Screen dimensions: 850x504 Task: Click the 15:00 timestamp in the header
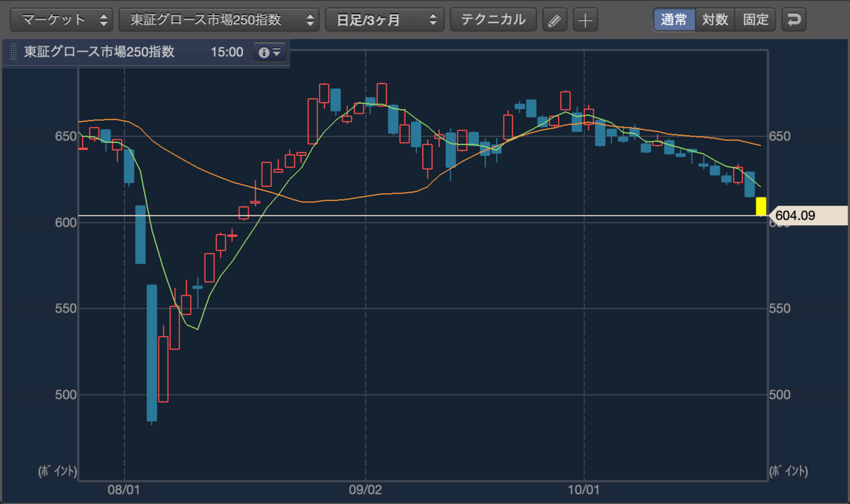coord(227,52)
